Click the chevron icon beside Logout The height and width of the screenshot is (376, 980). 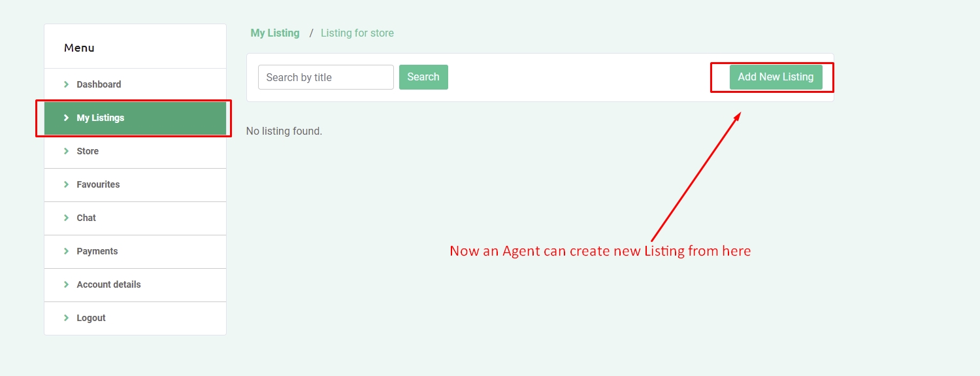click(66, 318)
